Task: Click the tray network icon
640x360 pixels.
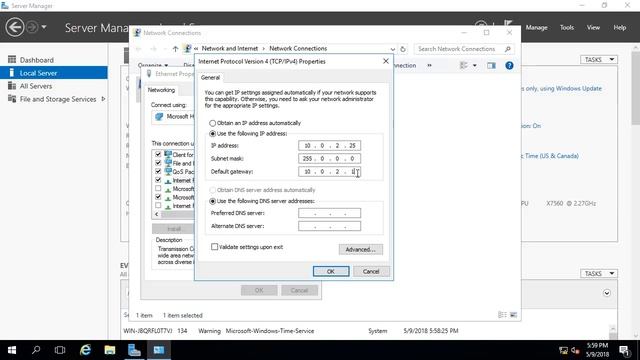Action: point(564,350)
